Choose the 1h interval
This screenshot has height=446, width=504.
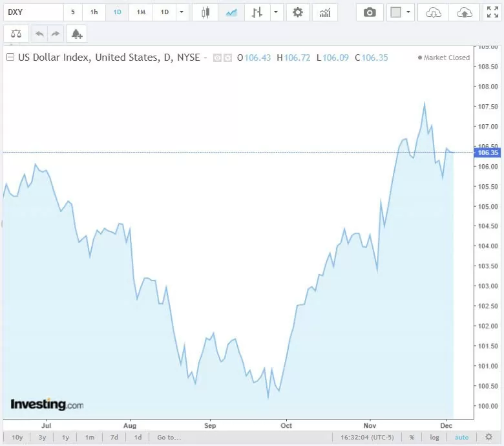pyautogui.click(x=94, y=12)
